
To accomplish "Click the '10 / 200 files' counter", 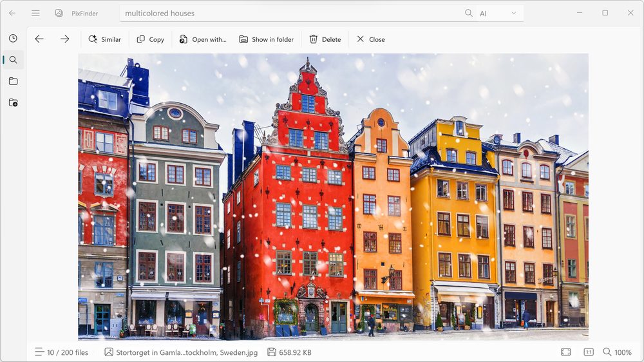I will [62, 352].
